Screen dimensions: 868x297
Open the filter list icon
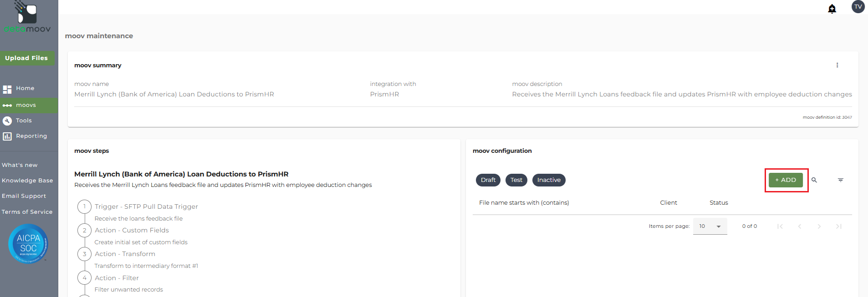point(841,180)
